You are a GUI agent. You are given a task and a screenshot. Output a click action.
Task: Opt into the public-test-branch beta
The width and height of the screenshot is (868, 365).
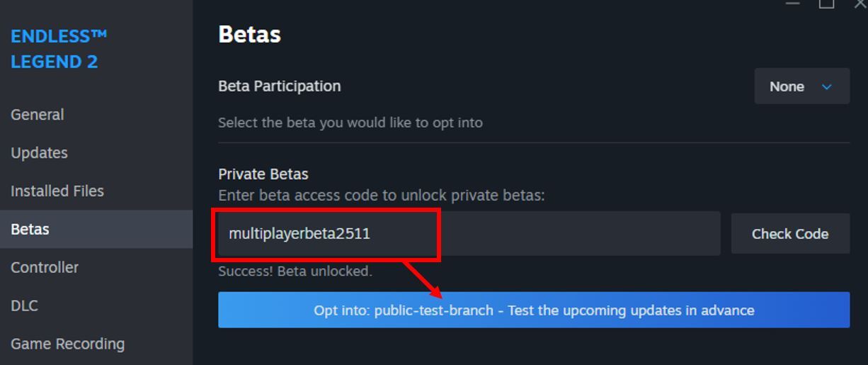click(534, 310)
